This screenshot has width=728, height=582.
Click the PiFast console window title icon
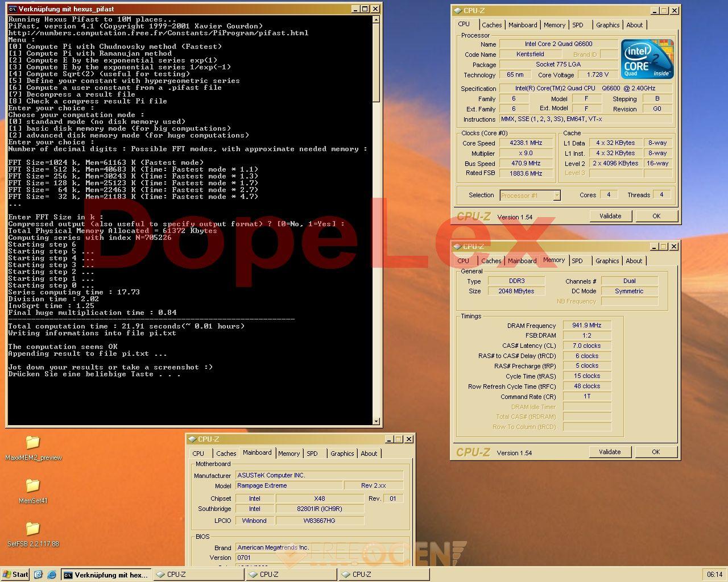[13, 9]
